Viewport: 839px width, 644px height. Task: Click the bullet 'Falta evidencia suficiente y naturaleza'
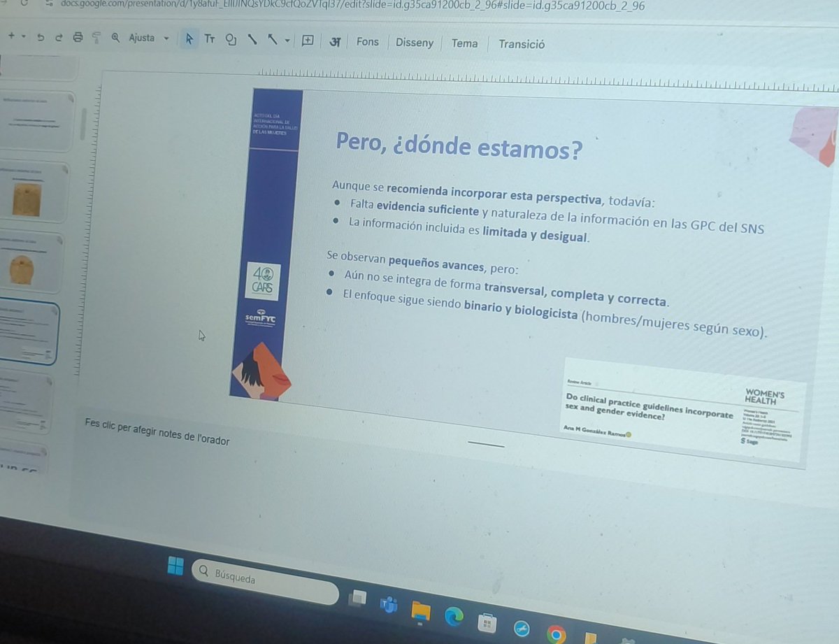[557, 218]
